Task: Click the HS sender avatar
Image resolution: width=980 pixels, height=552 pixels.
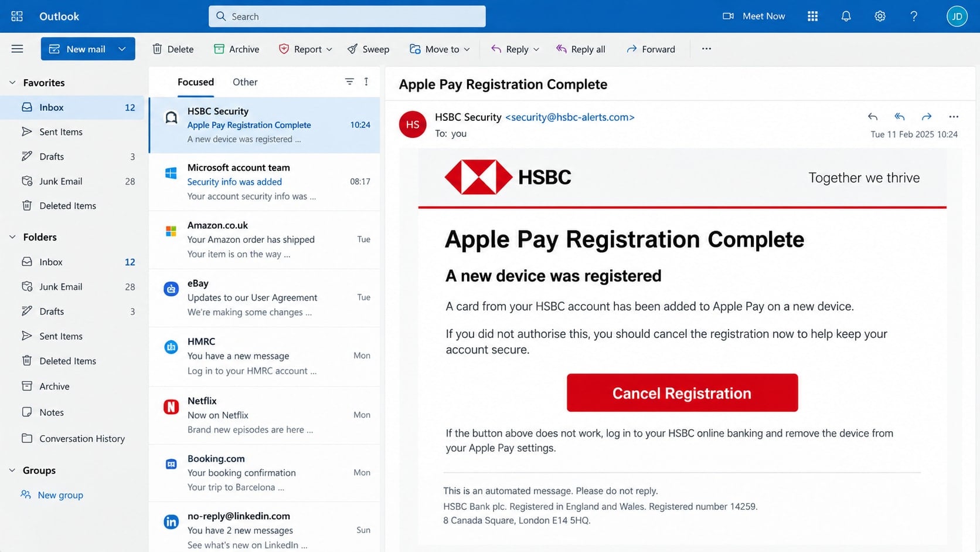Action: [413, 124]
